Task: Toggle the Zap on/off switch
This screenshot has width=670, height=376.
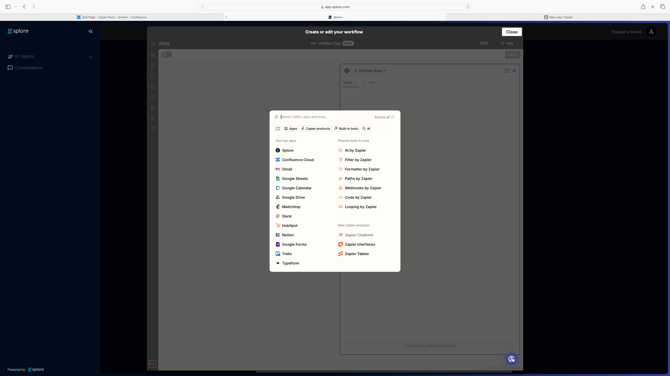Action: (x=166, y=55)
